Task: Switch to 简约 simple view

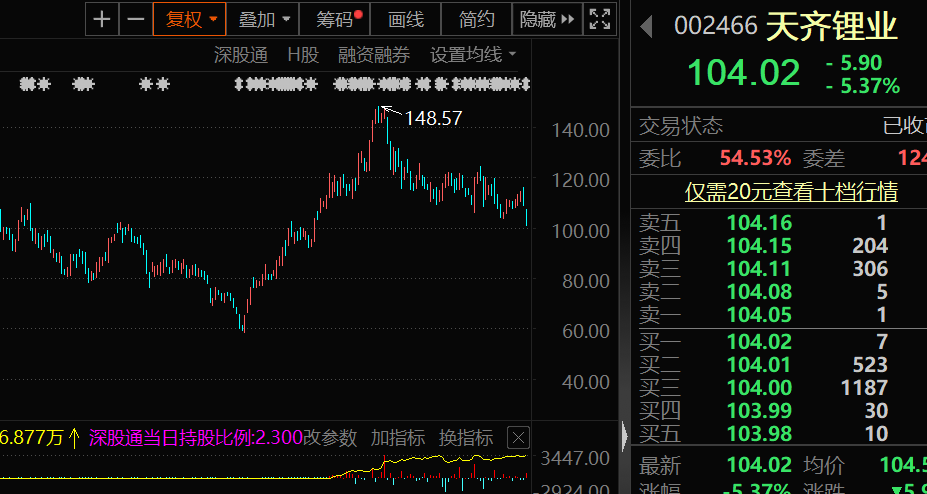Action: point(476,18)
